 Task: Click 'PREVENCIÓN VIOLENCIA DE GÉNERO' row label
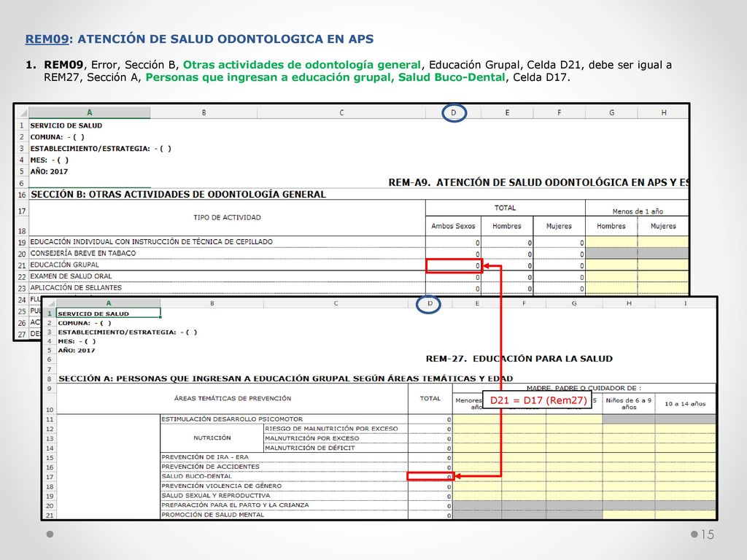pyautogui.click(x=222, y=486)
